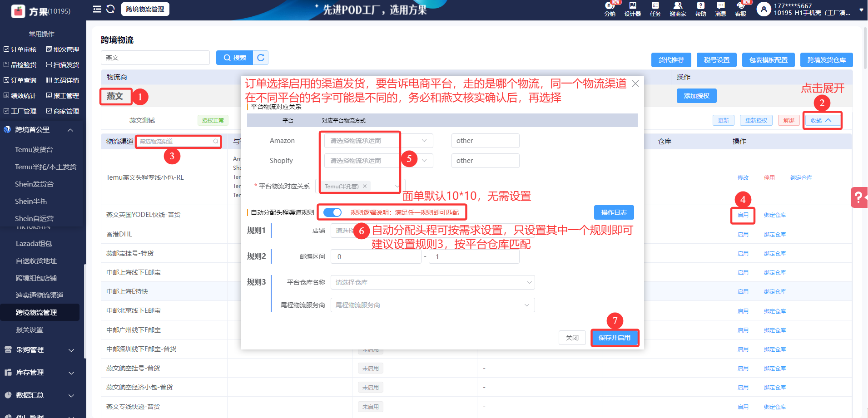Open the Amazon 物流承运商 dropdown
The height and width of the screenshot is (418, 868).
[x=379, y=141]
